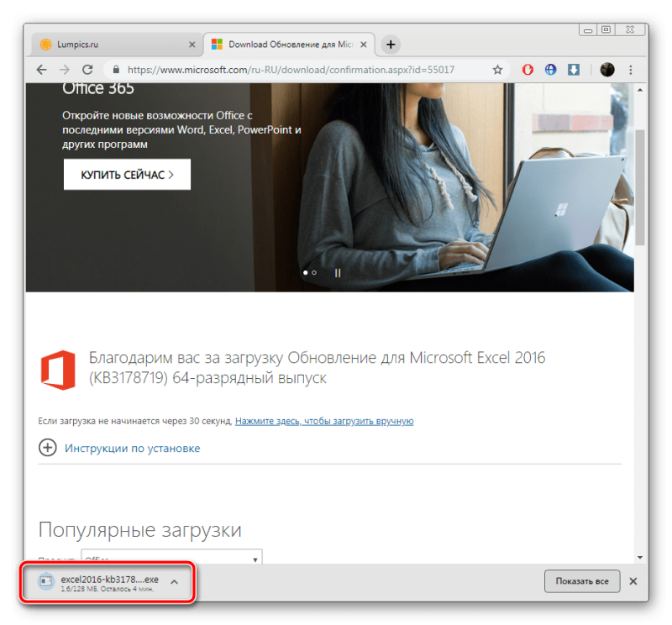Screen dimensions: 672x625
Task: Switch to the Lumpics.ru tab
Action: pos(116,45)
